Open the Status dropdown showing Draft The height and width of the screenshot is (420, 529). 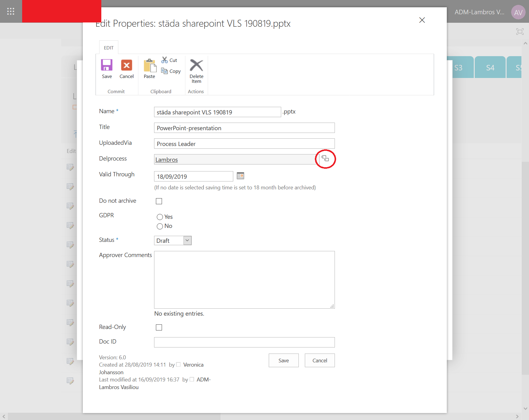pos(187,240)
